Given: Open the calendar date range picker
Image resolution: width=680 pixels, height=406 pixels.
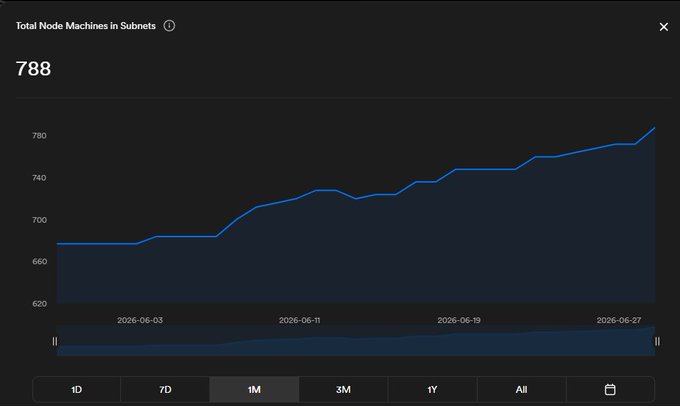Looking at the screenshot, I should click(x=610, y=390).
